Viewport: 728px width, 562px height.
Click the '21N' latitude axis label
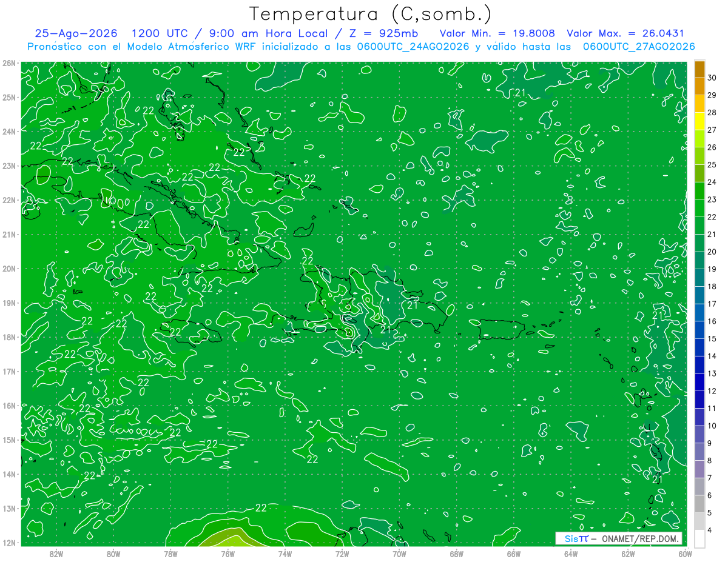coord(9,234)
